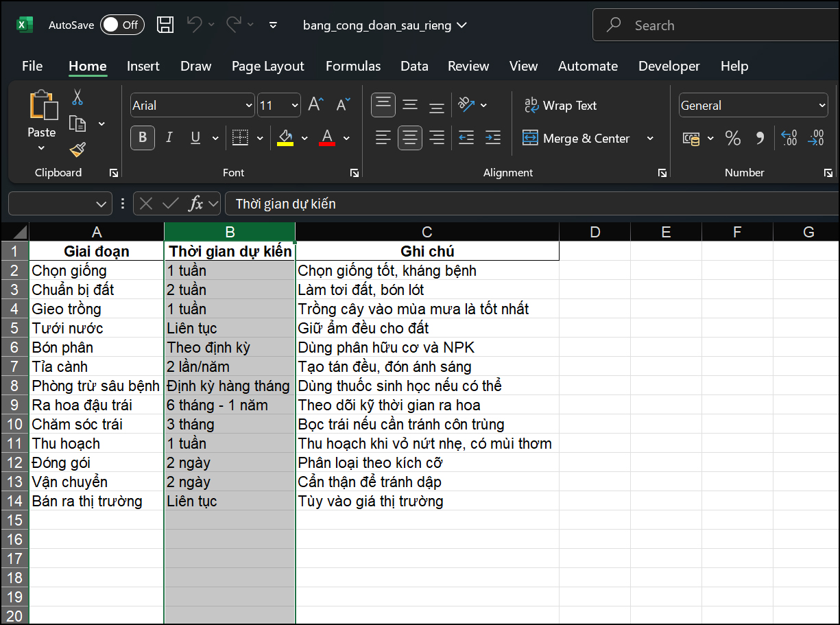Click the Center horizontal alignment icon
Viewport: 840px width, 625px height.
click(x=410, y=138)
